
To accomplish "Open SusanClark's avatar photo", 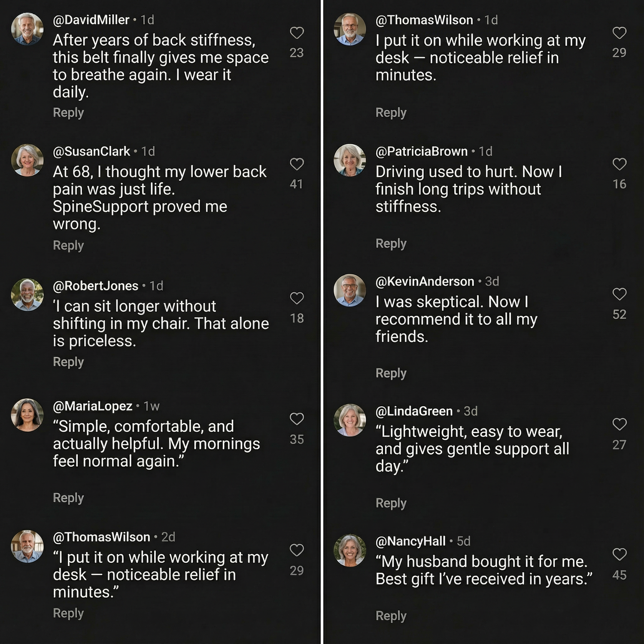I will tap(27, 160).
